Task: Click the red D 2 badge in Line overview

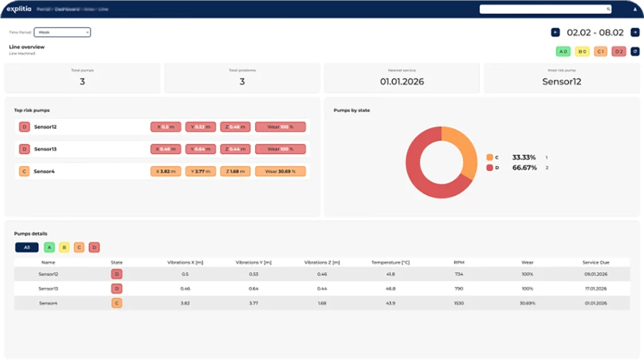Action: (x=619, y=51)
